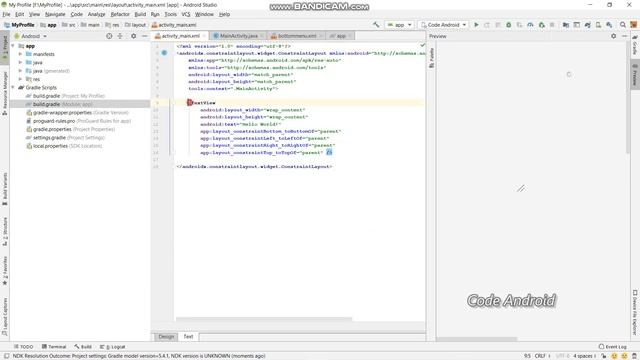Expand the res folder
Viewport: 640px width, 360px height.
(20, 79)
